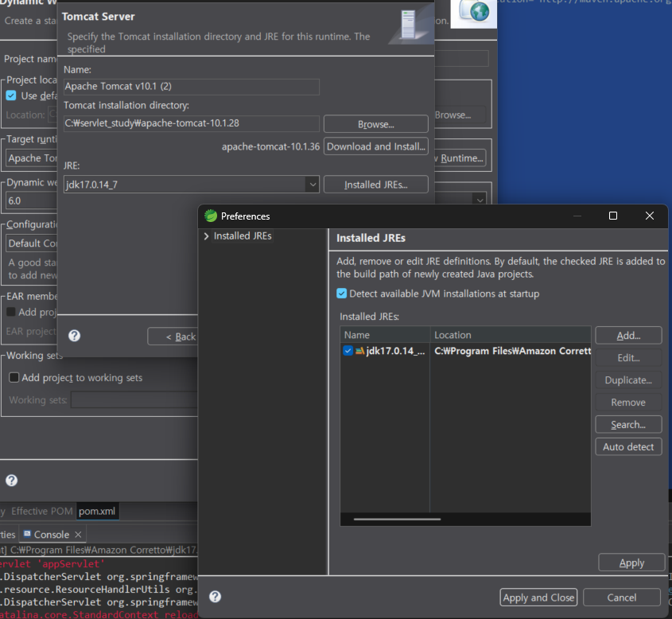
Task: Click the < Back button in Tomcat dialog
Action: coord(173,337)
